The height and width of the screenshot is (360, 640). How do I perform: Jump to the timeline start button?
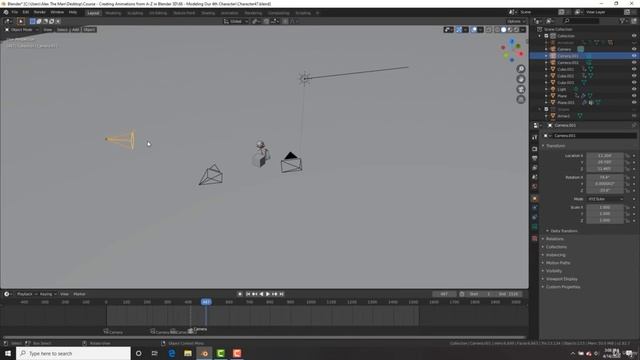(248, 294)
